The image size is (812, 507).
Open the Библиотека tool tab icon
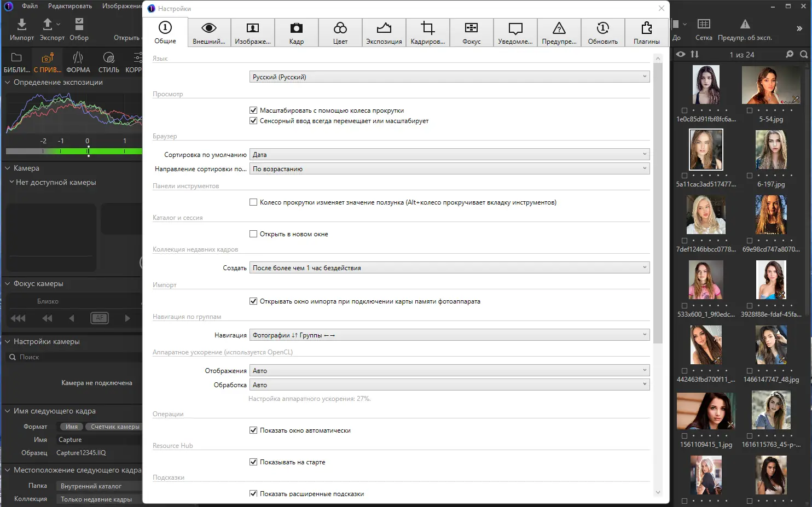click(x=16, y=57)
